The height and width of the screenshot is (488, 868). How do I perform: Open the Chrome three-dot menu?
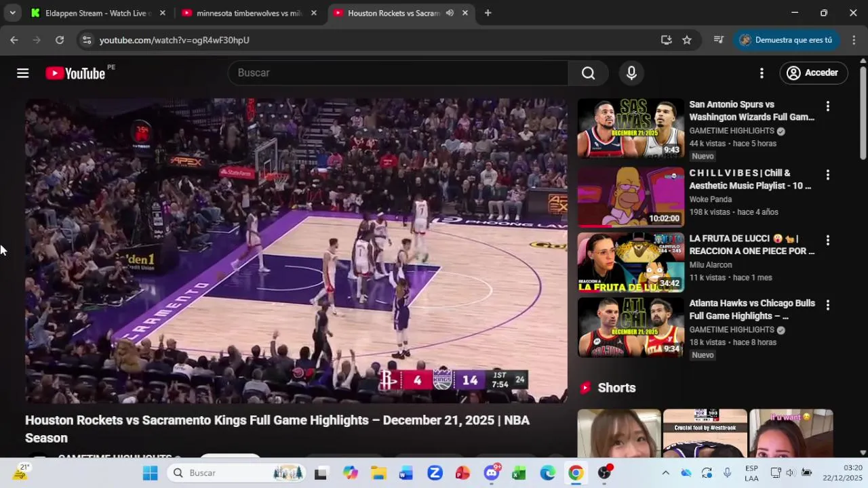point(854,40)
